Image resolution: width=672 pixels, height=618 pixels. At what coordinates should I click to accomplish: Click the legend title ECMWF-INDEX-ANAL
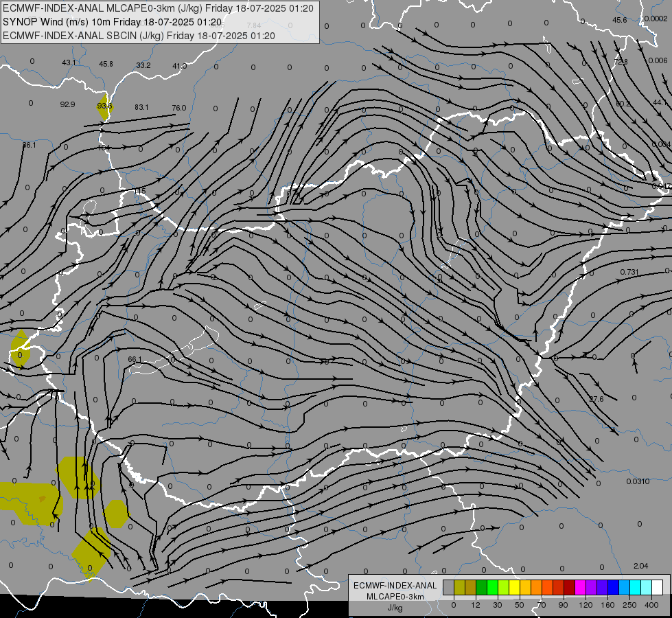click(x=395, y=586)
